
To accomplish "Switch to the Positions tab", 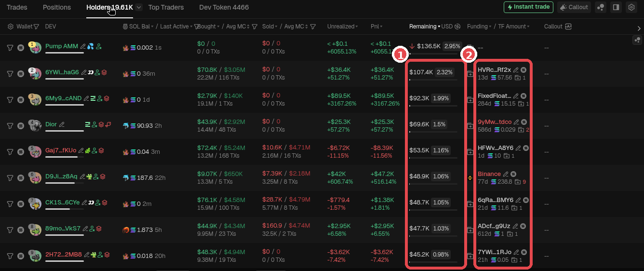I will tap(57, 7).
